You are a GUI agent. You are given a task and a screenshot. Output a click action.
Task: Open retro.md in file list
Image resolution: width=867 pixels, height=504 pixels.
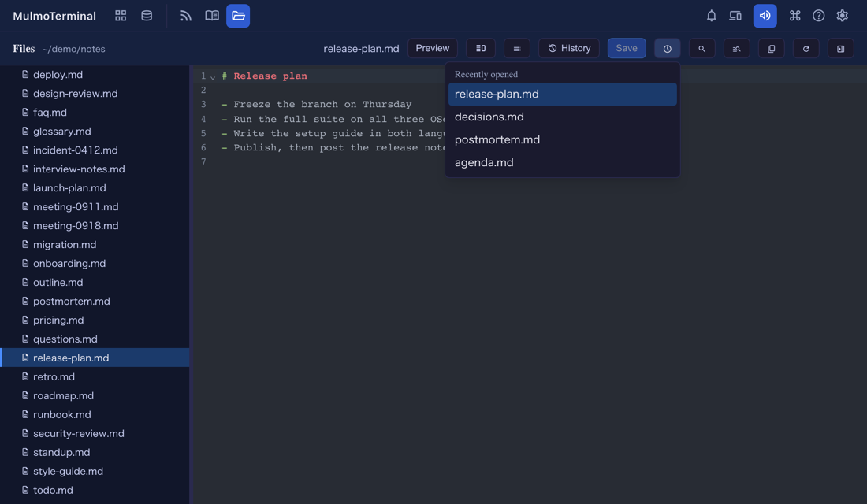click(x=95, y=376)
